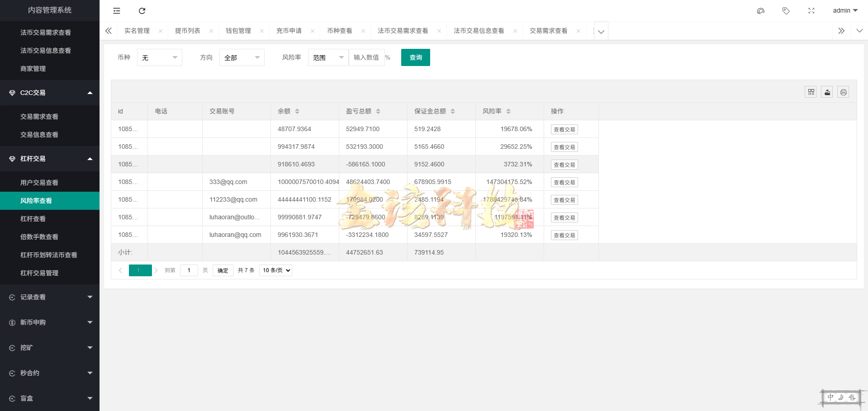Export the table using the export icon

(827, 92)
